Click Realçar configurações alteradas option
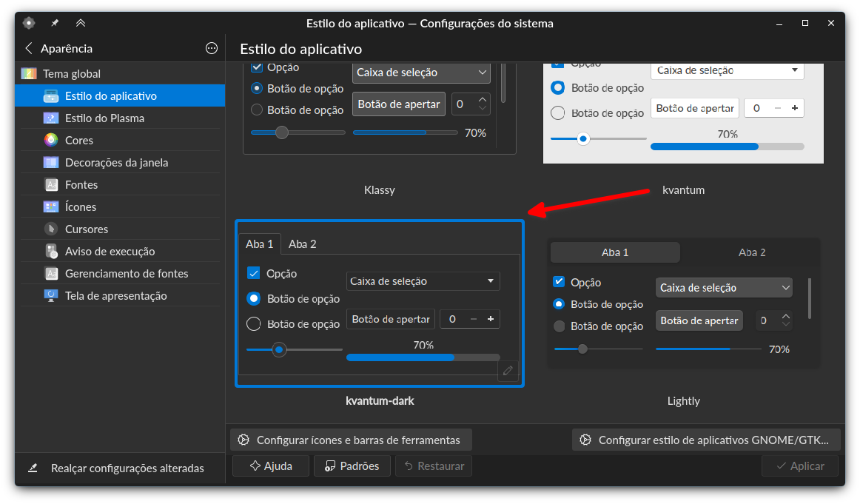860x504 pixels. coord(120,468)
